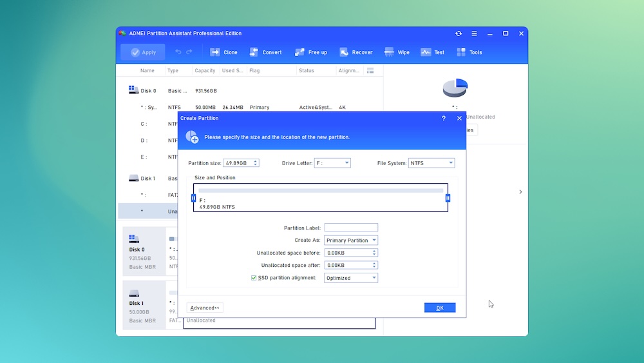Image resolution: width=644 pixels, height=363 pixels.
Task: Open the hamburger menu in title bar
Action: coord(475,34)
